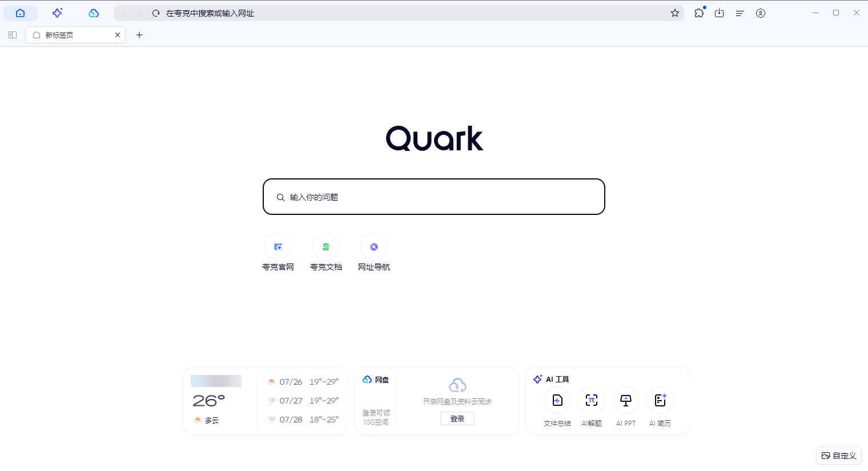Bookmark this page with the star icon
868x471 pixels.
coord(675,13)
